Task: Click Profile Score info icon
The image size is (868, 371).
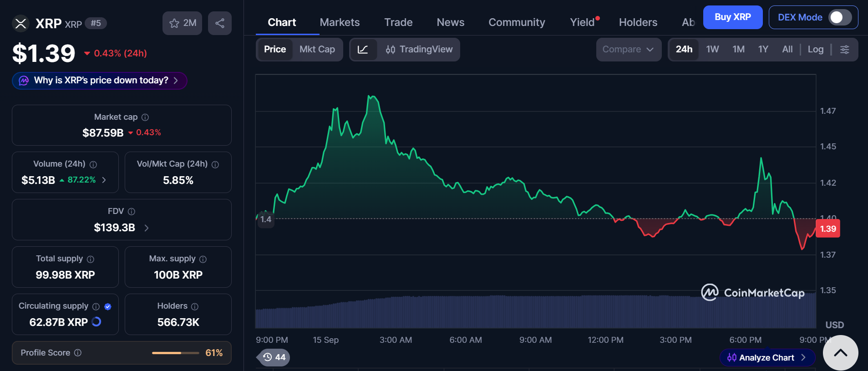Action: [78, 353]
